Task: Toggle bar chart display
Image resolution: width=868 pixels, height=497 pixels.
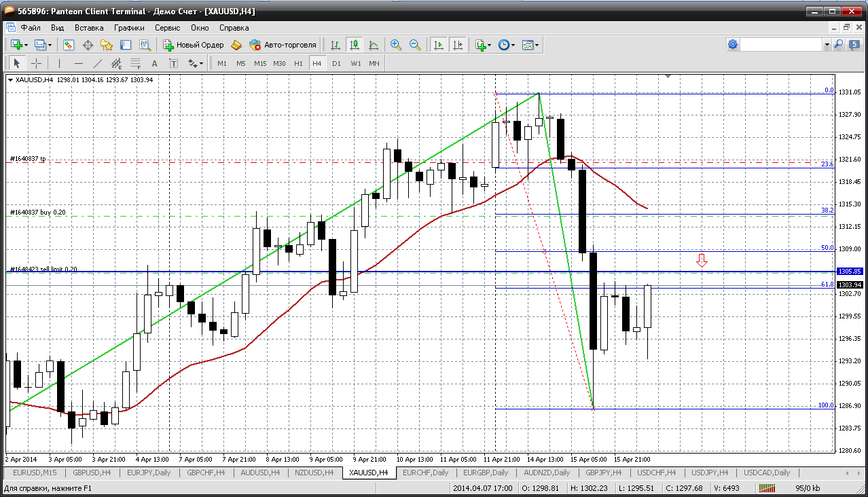Action: (335, 45)
